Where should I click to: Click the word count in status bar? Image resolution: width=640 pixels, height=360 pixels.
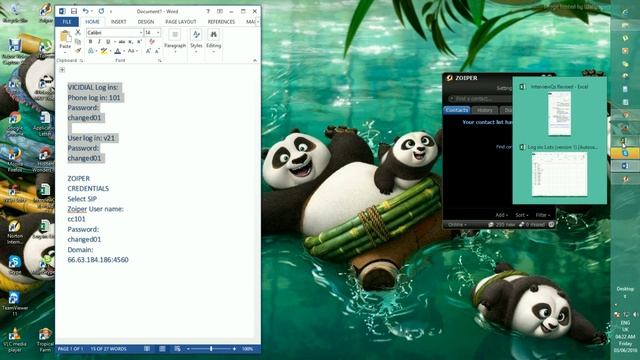tap(108, 349)
